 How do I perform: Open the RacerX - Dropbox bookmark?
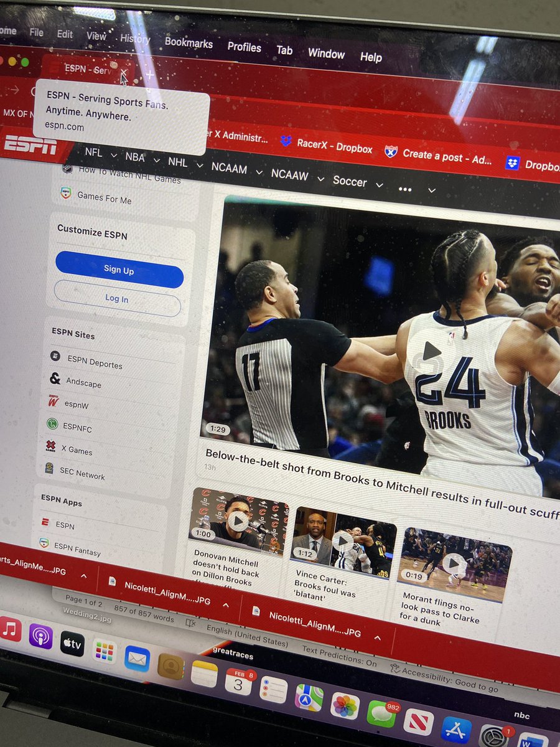pos(326,145)
